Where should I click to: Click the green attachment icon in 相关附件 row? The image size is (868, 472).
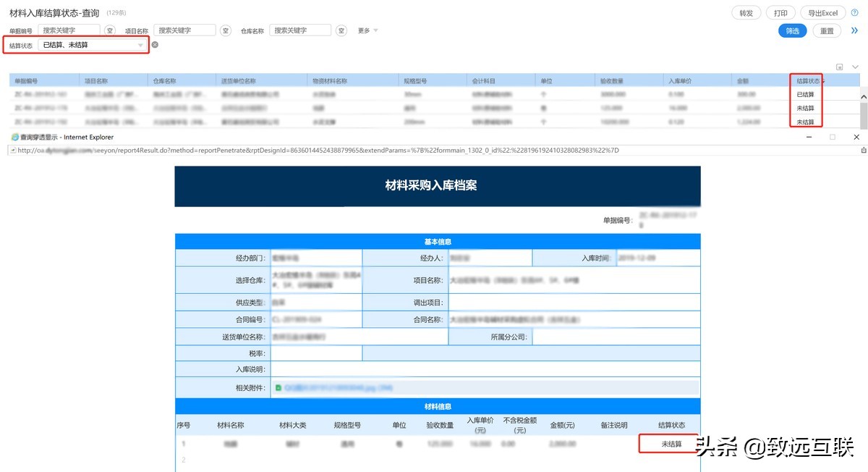click(278, 387)
